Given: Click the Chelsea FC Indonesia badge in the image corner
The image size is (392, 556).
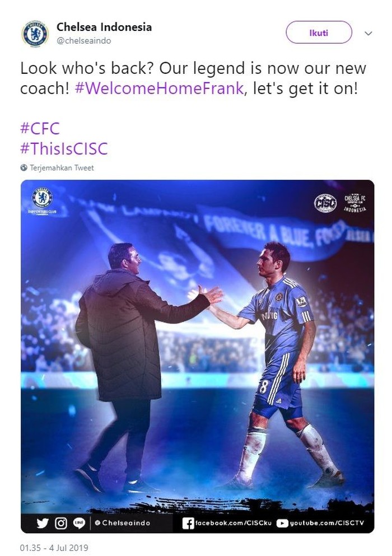Looking at the screenshot, I should tap(355, 203).
